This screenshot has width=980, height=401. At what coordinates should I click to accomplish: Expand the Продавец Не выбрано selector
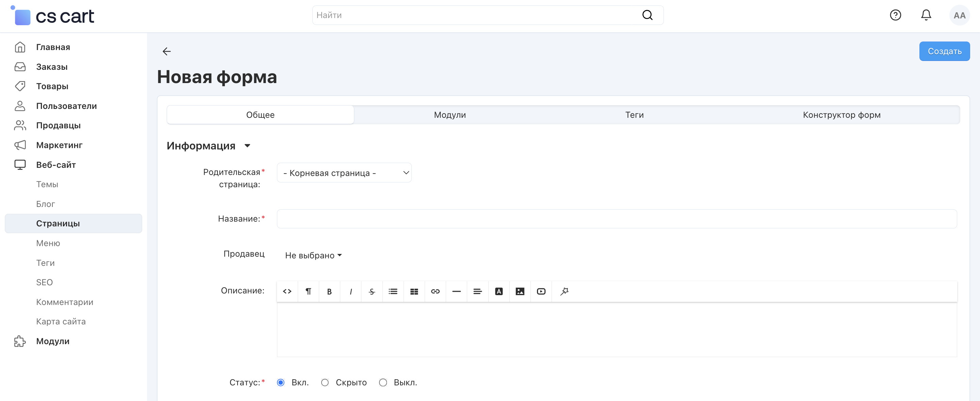pyautogui.click(x=313, y=255)
